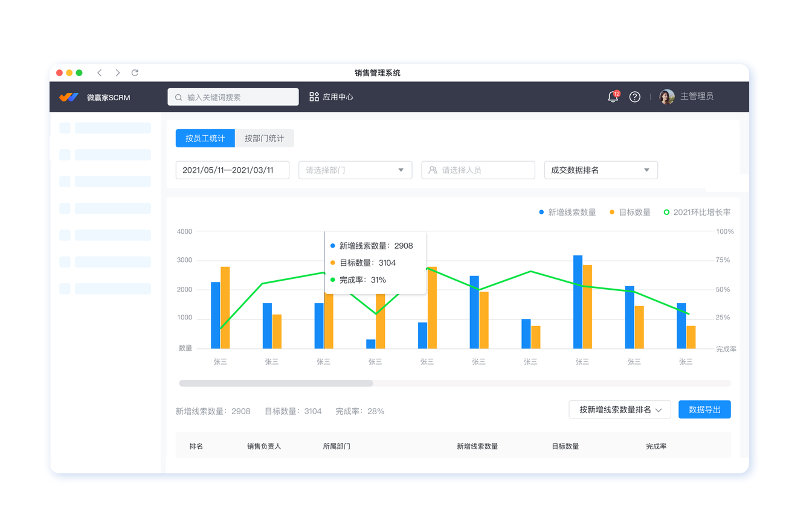This screenshot has width=812, height=512.
Task: Click the summary text 目标数量：3104
Action: coord(293,411)
